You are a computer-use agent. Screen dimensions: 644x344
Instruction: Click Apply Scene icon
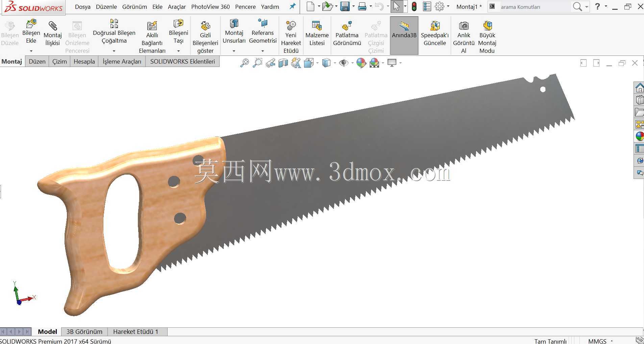pos(374,63)
